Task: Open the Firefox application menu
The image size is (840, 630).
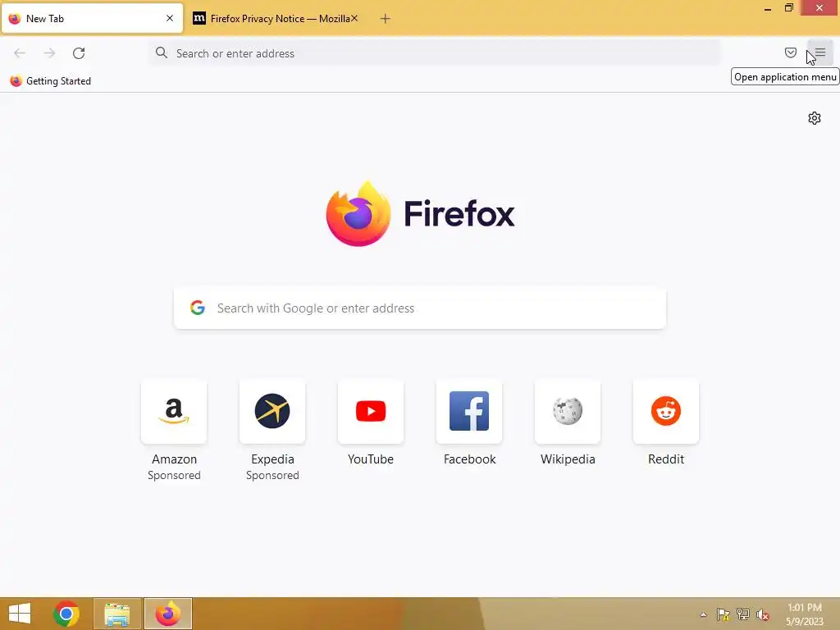Action: (819, 53)
